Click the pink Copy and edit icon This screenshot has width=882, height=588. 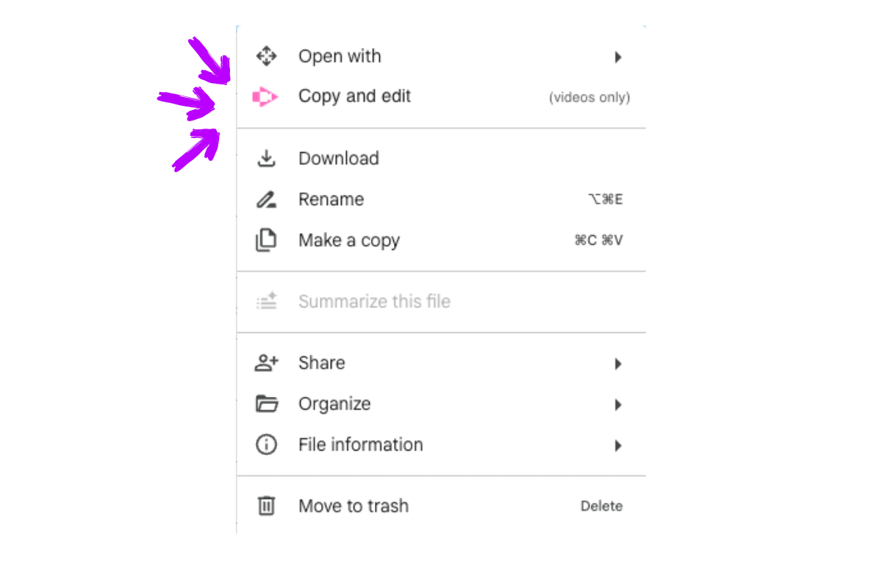point(265,97)
